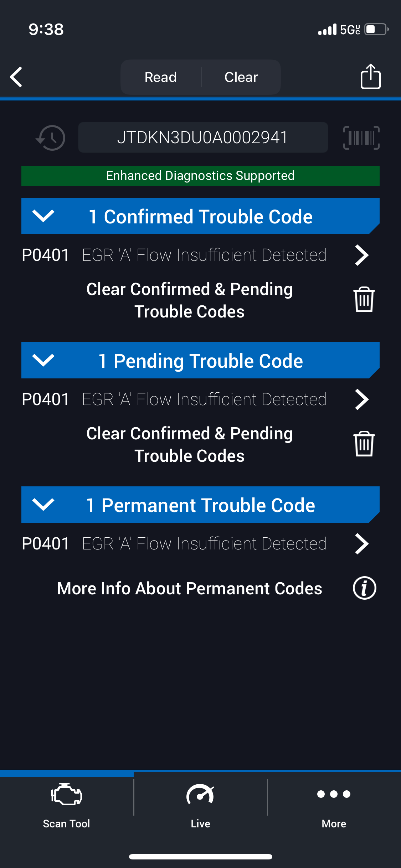Tap the barcode VIN scanner icon

pyautogui.click(x=361, y=138)
